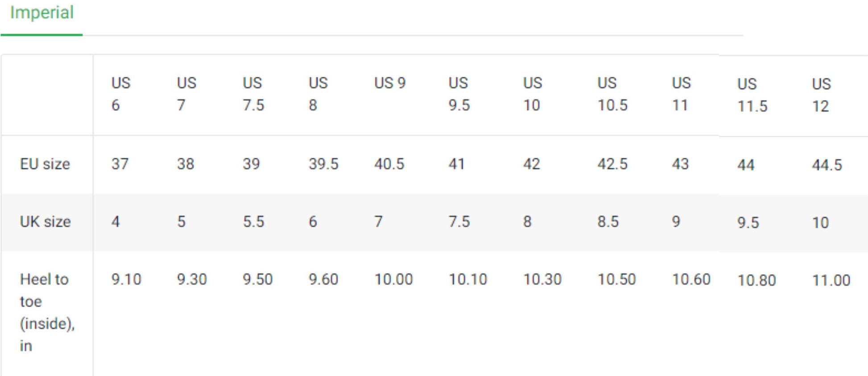Click the 9.10 heel-to-toe measurement
Image resolution: width=868 pixels, height=376 pixels.
tap(126, 280)
